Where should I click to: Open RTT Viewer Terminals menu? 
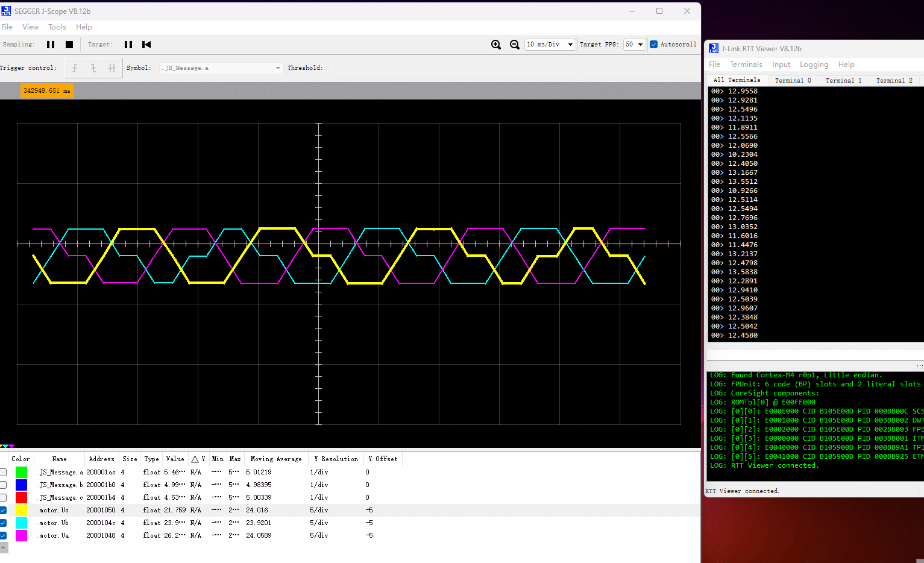[746, 64]
